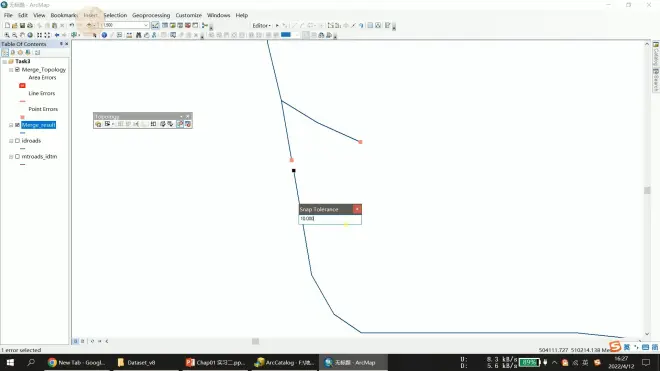Collapse the Task3 data frame
The height and width of the screenshot is (371, 660).
coord(5,61)
